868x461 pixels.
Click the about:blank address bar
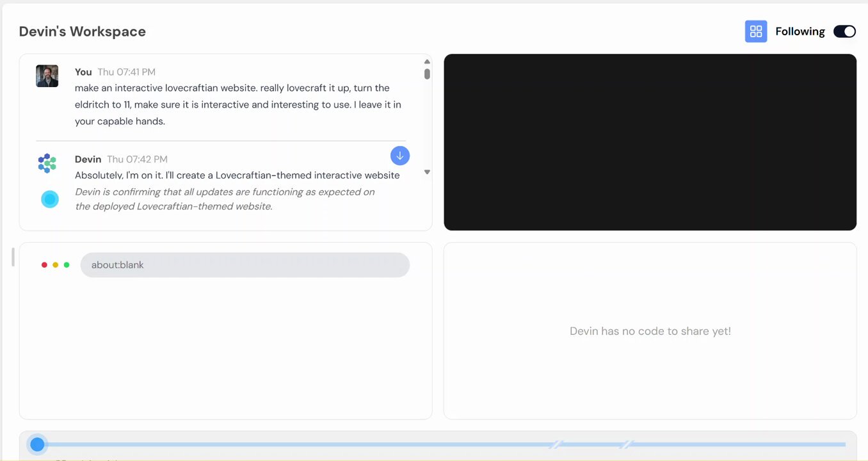tap(245, 265)
